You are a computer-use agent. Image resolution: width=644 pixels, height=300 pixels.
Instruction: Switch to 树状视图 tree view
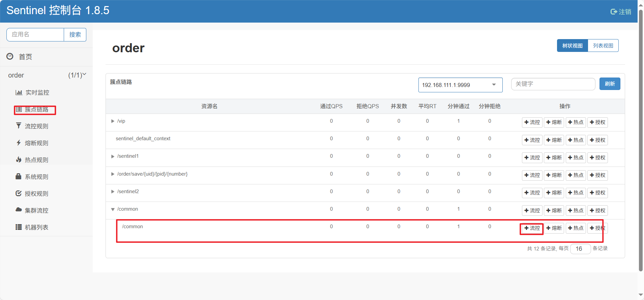pos(572,46)
